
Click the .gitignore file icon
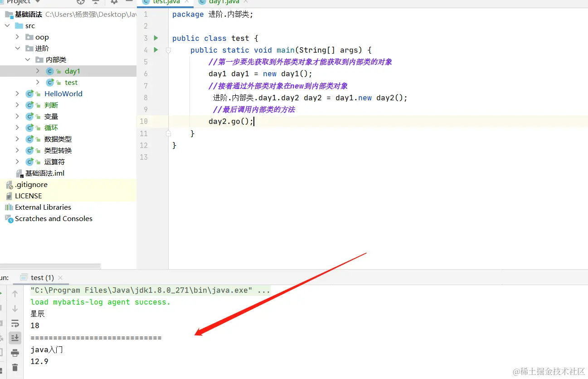(x=9, y=185)
